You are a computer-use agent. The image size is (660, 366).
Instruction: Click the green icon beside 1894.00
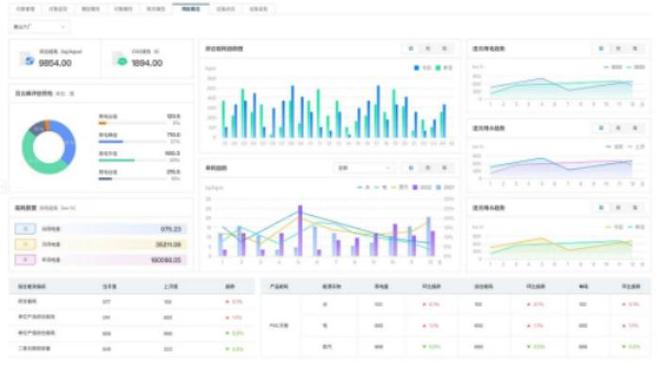[x=122, y=61]
